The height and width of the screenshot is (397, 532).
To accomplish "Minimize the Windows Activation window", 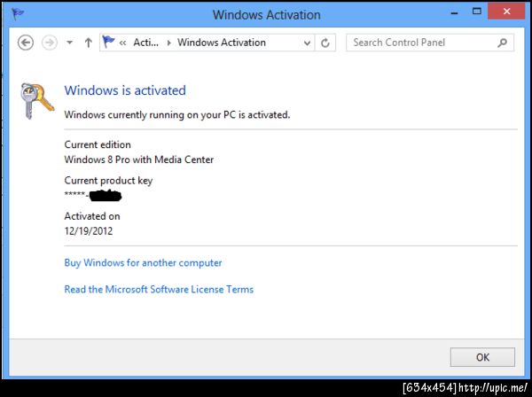I will 454,12.
